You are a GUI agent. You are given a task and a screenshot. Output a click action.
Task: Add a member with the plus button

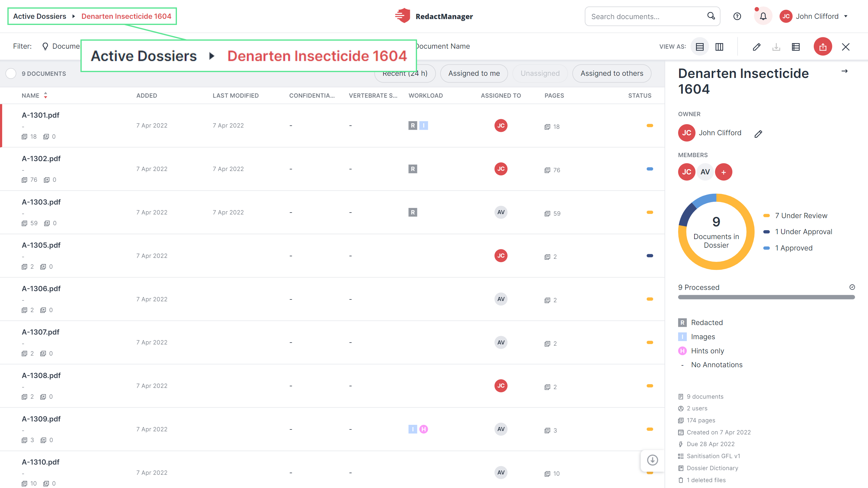723,172
